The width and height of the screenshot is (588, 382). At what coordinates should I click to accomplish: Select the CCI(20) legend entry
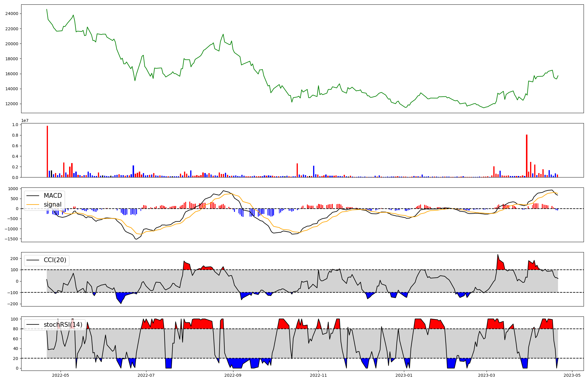point(55,260)
